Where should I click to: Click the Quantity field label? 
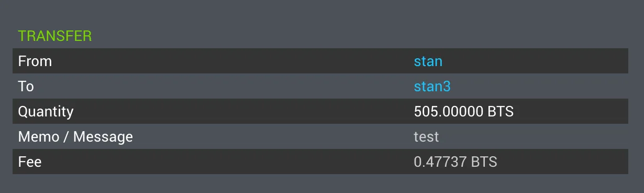coord(46,112)
